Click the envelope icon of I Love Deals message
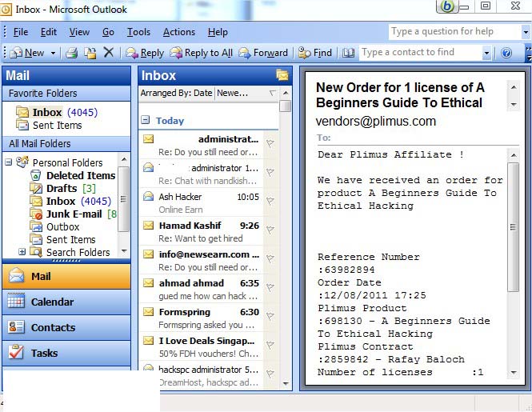This screenshot has height=412, width=532. coord(148,340)
